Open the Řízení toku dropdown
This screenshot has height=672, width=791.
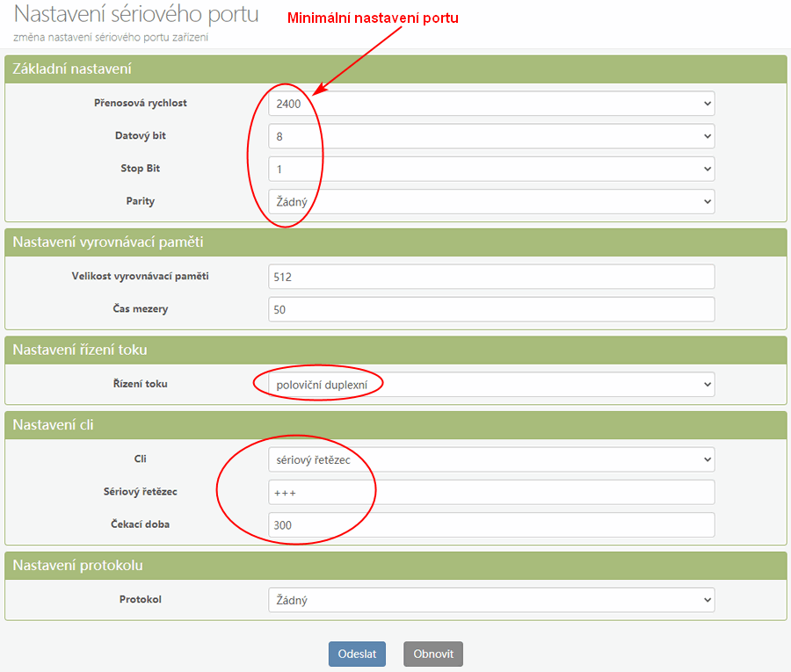click(x=491, y=384)
